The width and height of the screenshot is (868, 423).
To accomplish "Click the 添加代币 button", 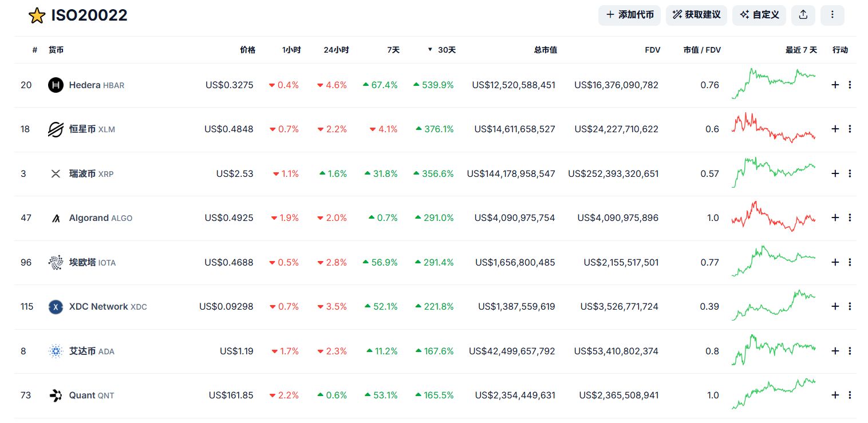I will point(630,15).
